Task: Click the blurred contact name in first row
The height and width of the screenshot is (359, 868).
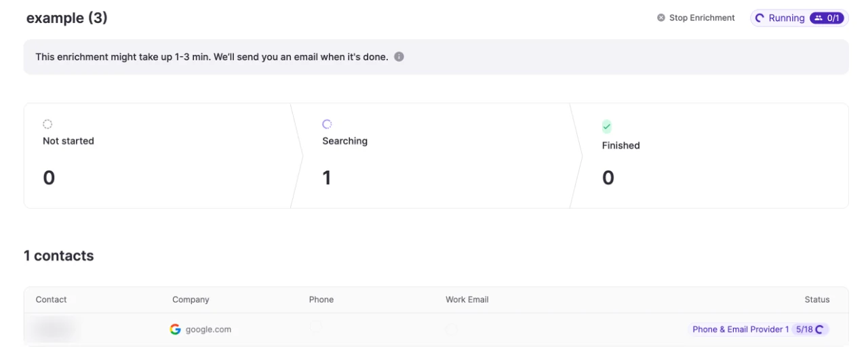Action: point(53,329)
